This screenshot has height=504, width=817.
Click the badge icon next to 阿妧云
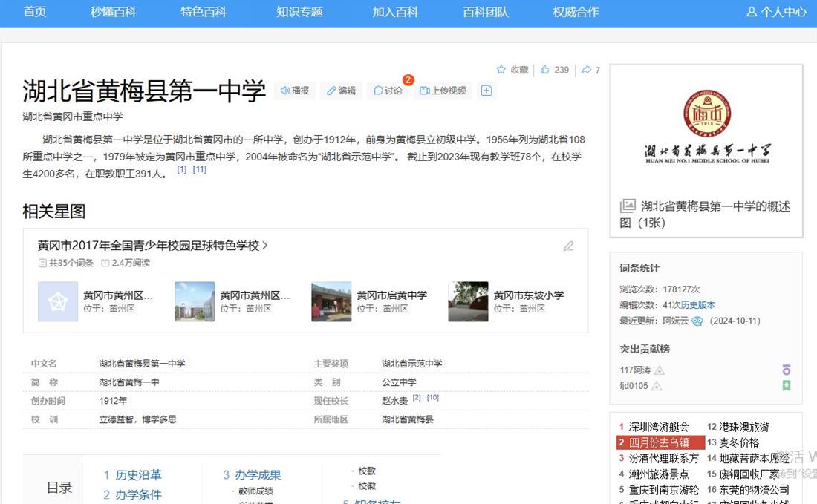tap(697, 321)
